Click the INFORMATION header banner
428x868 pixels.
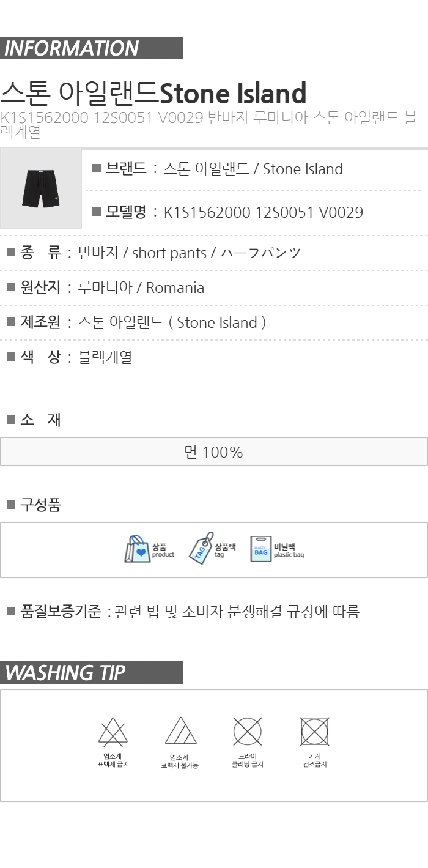coord(92,48)
